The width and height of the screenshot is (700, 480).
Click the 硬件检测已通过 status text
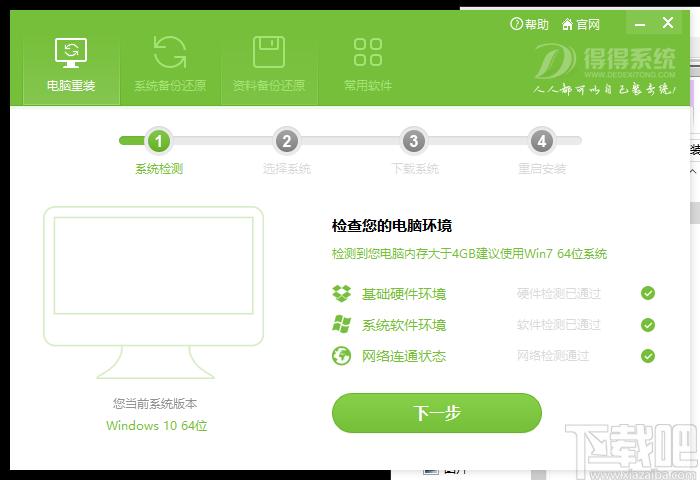[x=558, y=294]
